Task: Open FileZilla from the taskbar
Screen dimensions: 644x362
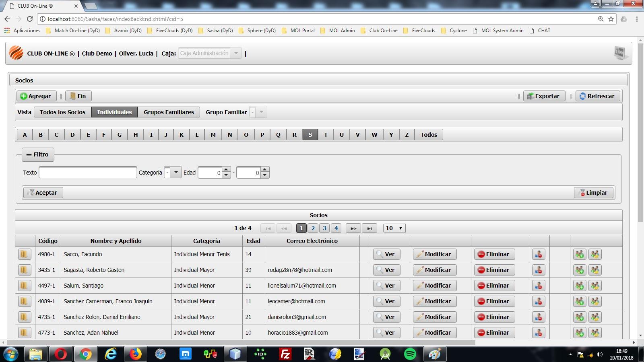Action: pos(285,354)
